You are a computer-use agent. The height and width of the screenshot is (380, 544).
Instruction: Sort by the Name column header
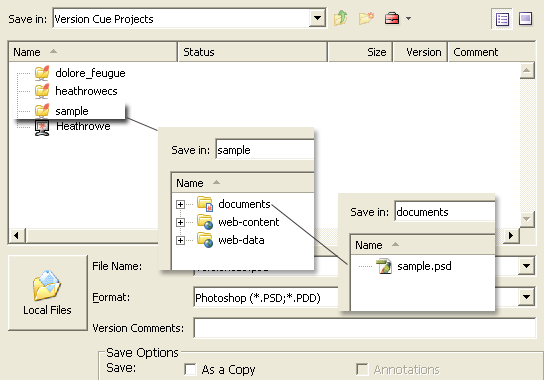(93, 52)
